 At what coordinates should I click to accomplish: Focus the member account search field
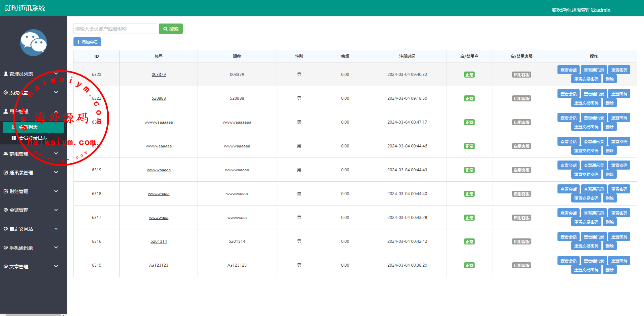pos(115,29)
